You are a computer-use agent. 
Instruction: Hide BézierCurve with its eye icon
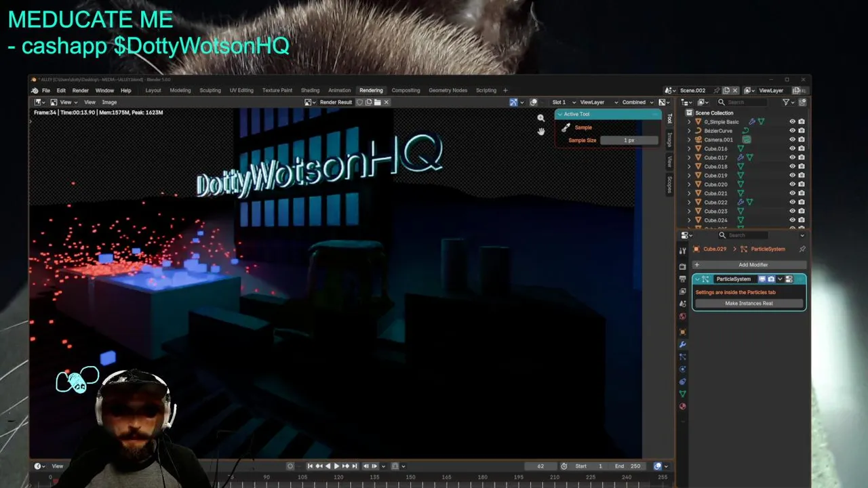tap(792, 131)
